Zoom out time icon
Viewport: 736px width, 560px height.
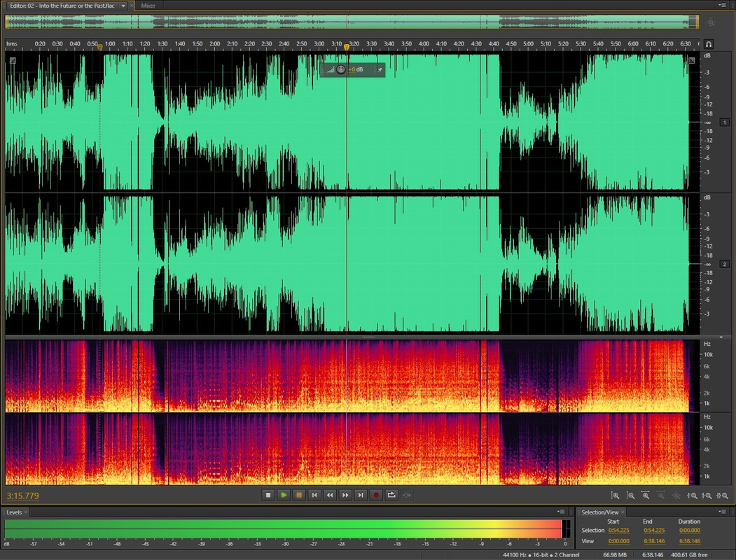pyautogui.click(x=661, y=496)
